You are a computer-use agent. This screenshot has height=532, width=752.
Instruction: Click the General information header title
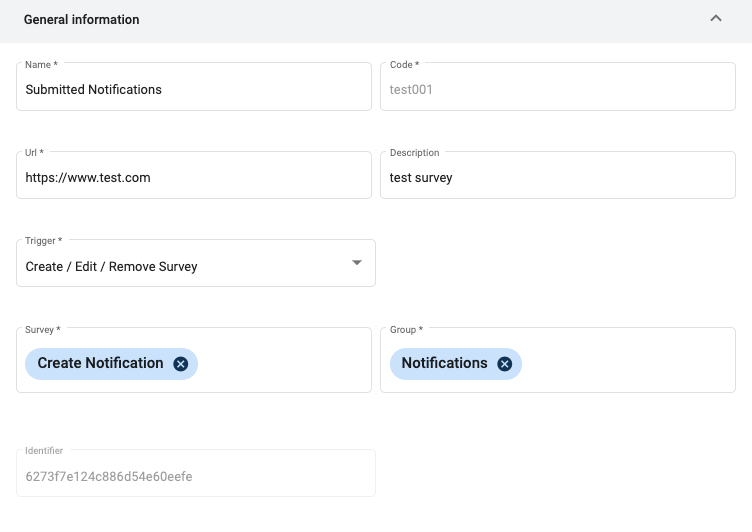click(82, 20)
